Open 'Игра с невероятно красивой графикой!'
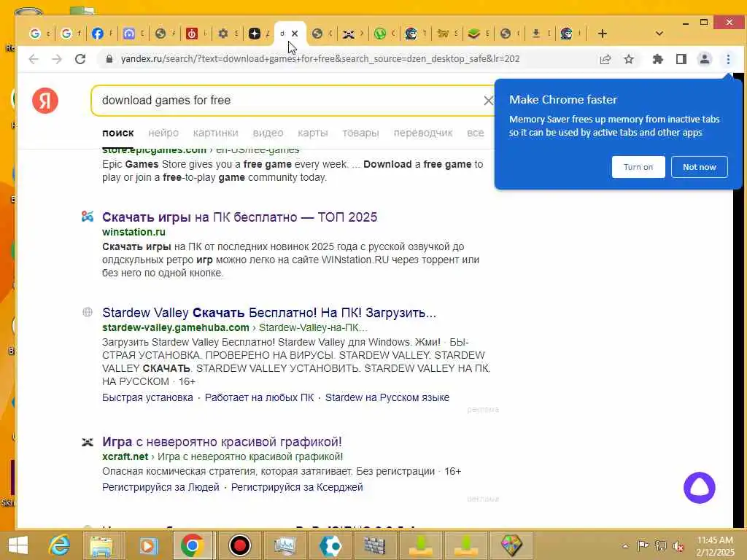The image size is (747, 560). [222, 442]
